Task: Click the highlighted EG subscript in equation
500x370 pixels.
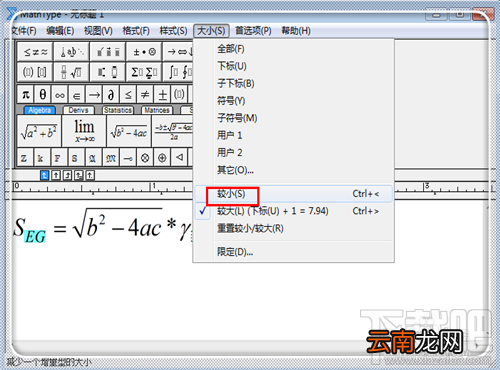Action: [x=35, y=237]
